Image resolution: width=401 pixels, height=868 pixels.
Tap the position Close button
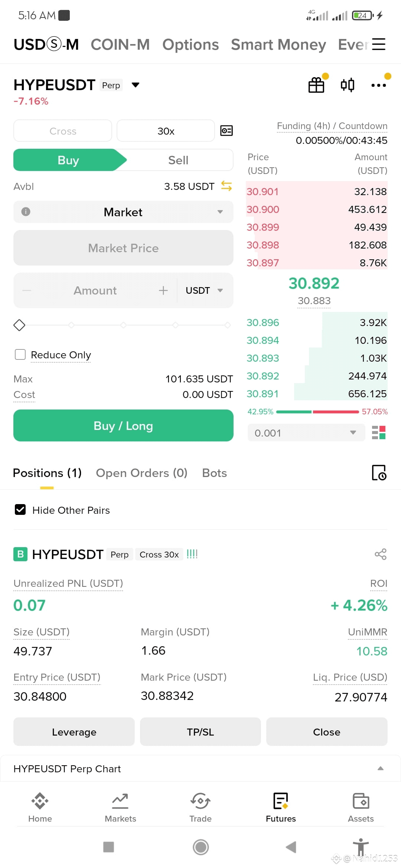point(327,731)
